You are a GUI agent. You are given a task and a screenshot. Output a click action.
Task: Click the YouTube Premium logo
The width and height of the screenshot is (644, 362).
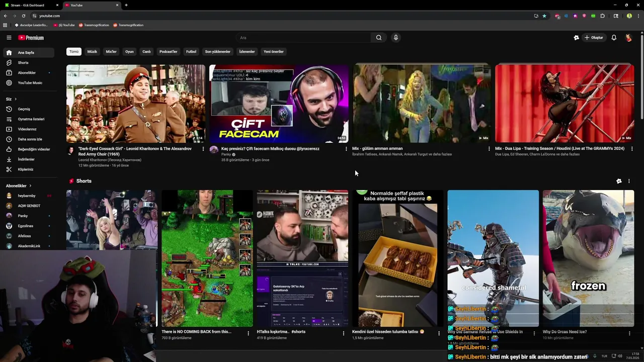[31, 38]
